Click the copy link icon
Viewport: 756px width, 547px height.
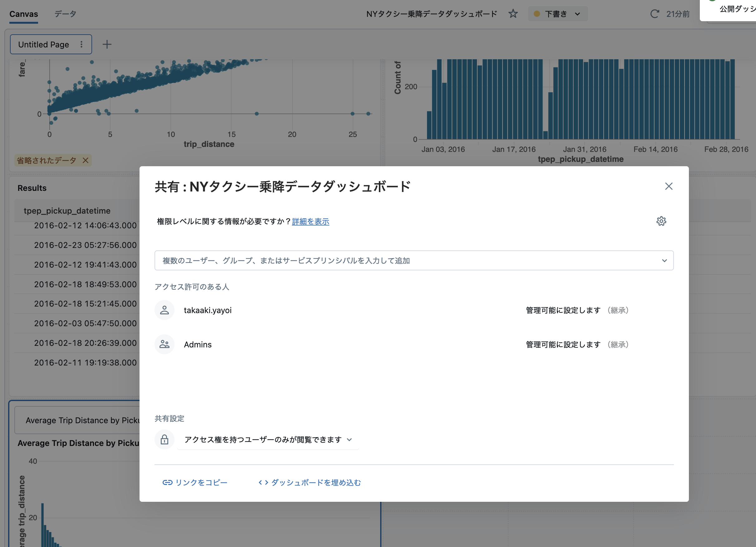coord(167,482)
